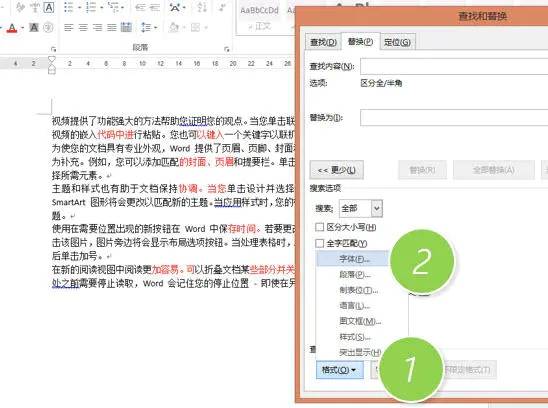Click the show paragraph marks icon
The height and width of the screenshot is (408, 548).
click(x=221, y=7)
